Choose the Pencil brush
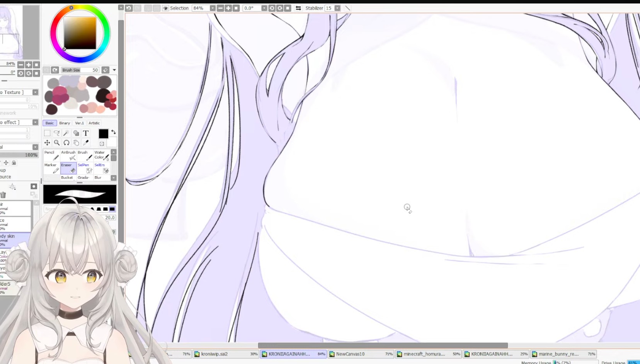The height and width of the screenshot is (364, 640). tap(51, 155)
